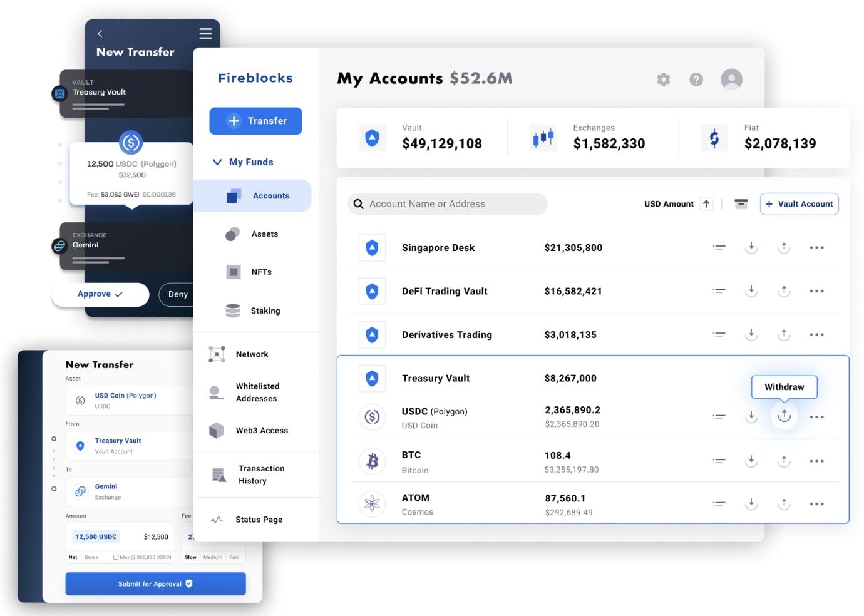The width and height of the screenshot is (864, 616).
Task: Select the Gross amount option
Action: 91,557
